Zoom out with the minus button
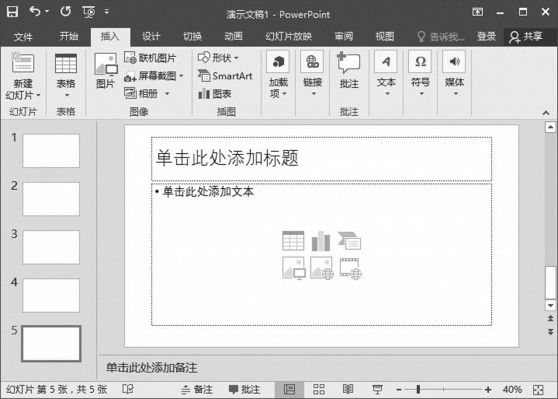This screenshot has width=558, height=399. 399,390
